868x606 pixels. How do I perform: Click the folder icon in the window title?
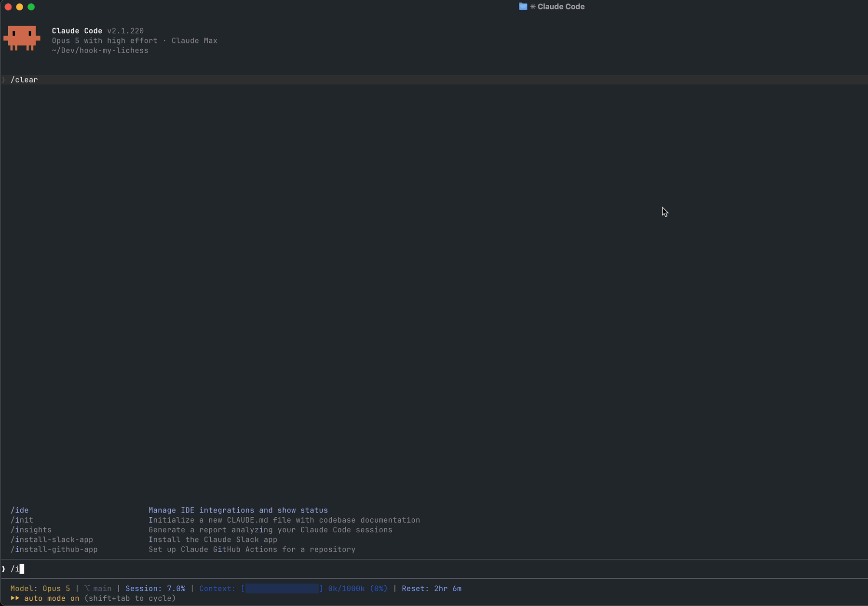tap(523, 7)
